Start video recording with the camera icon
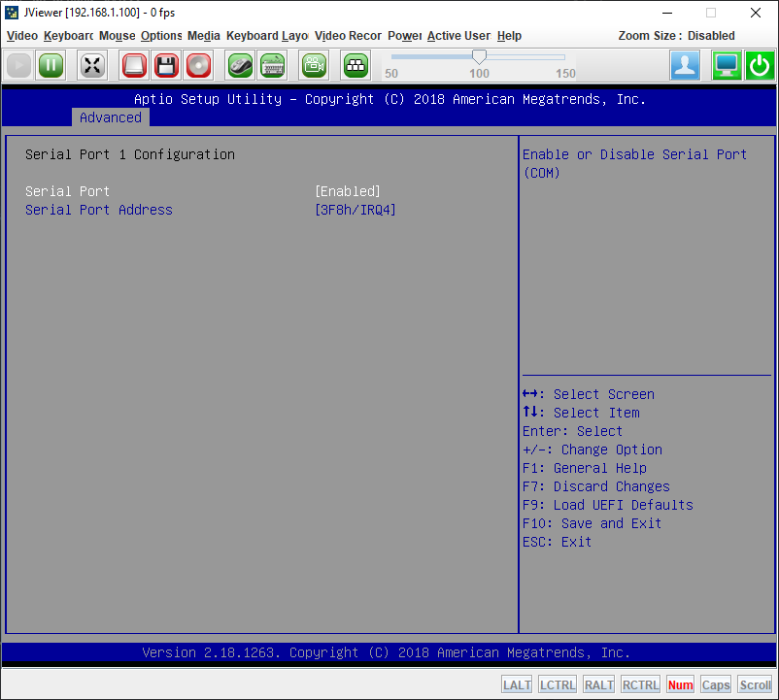779x700 pixels. 314,65
